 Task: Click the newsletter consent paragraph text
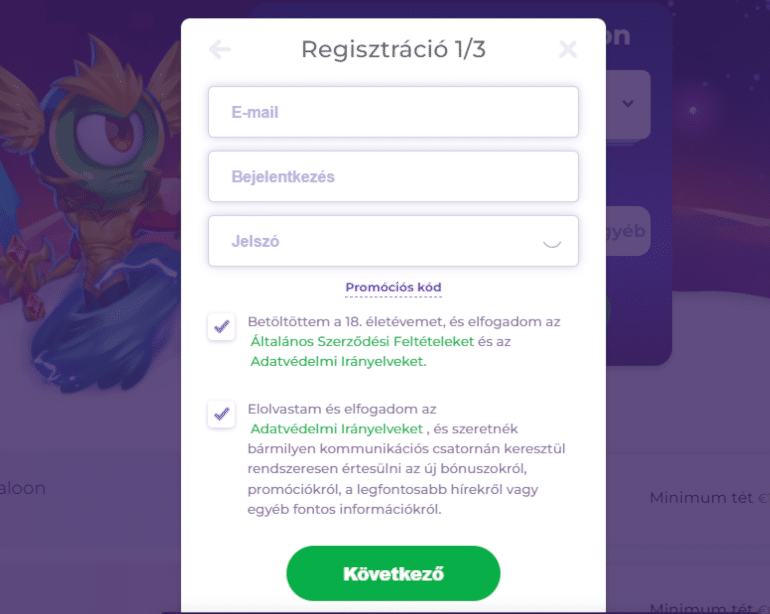[407, 459]
